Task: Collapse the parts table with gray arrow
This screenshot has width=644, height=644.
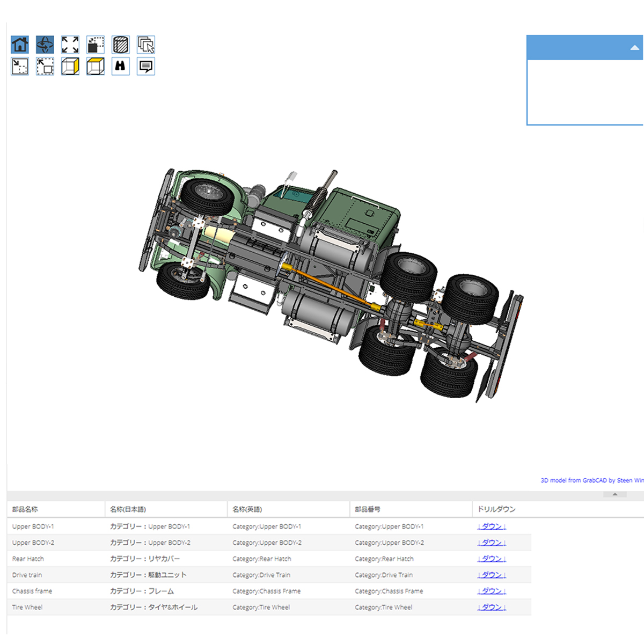Action: coord(615,494)
